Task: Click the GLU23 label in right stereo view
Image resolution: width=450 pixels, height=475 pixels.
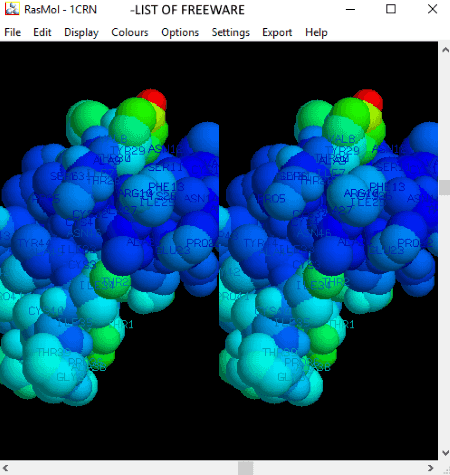Action: pyautogui.click(x=387, y=249)
